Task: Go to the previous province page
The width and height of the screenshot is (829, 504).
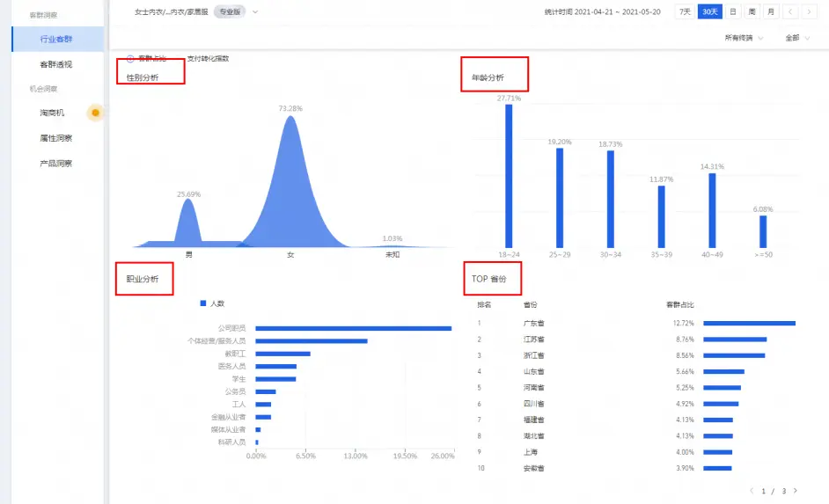Action: (752, 491)
